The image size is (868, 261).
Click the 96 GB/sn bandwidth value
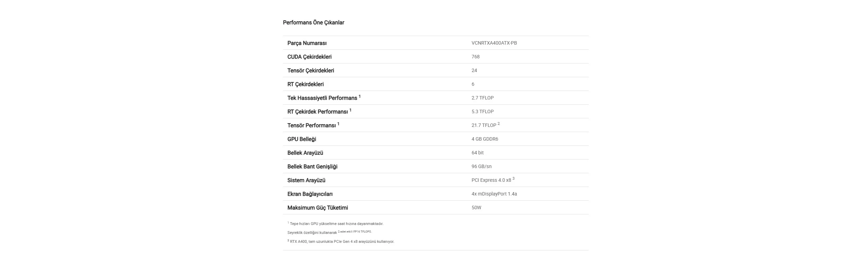coord(481,166)
